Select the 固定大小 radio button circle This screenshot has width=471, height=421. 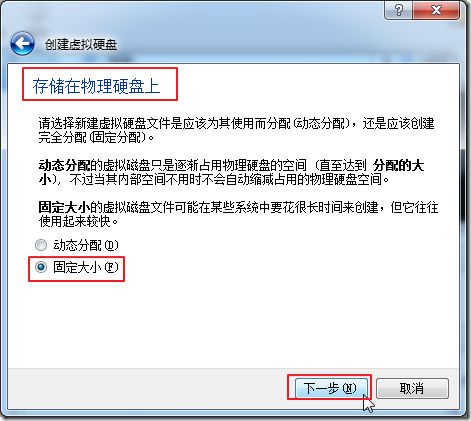click(x=41, y=267)
